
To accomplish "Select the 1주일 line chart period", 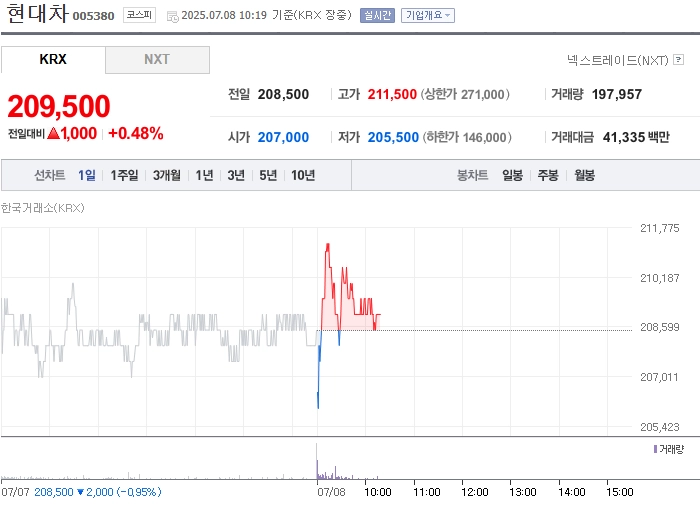I will [x=124, y=175].
